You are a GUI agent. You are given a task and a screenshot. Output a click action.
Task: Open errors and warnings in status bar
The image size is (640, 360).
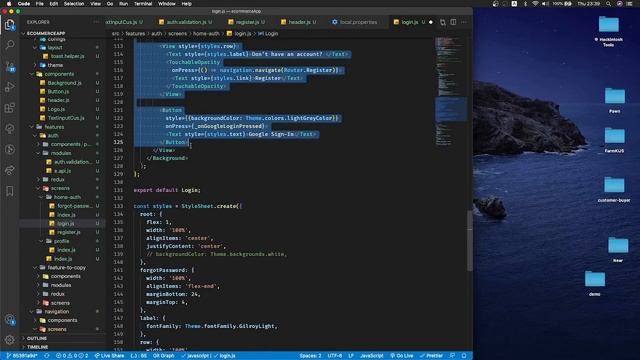(x=72, y=356)
